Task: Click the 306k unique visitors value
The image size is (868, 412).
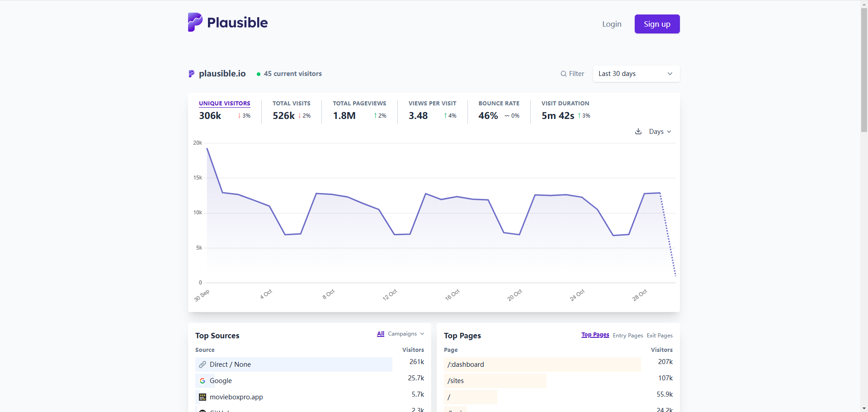Action: click(210, 116)
